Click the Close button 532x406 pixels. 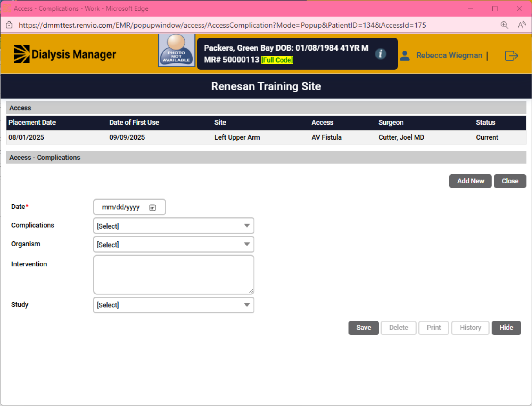coord(510,181)
